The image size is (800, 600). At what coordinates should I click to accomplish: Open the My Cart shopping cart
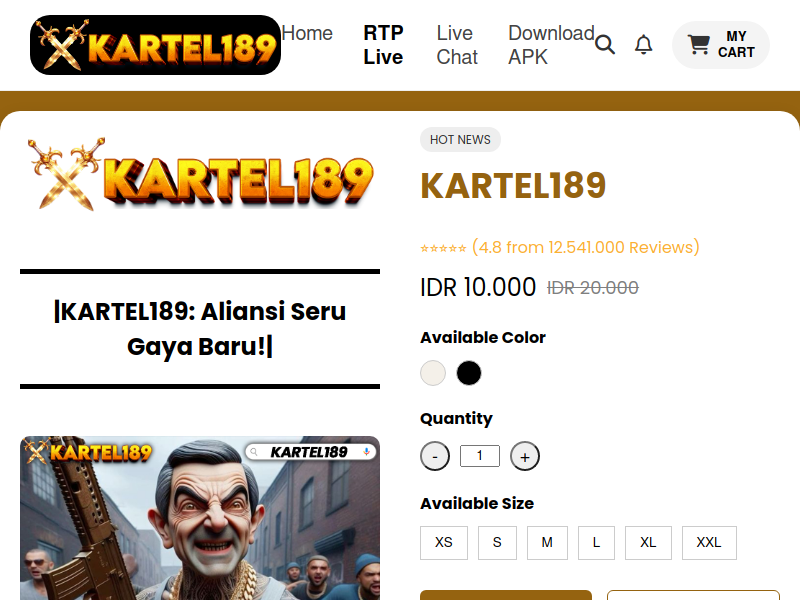point(720,45)
